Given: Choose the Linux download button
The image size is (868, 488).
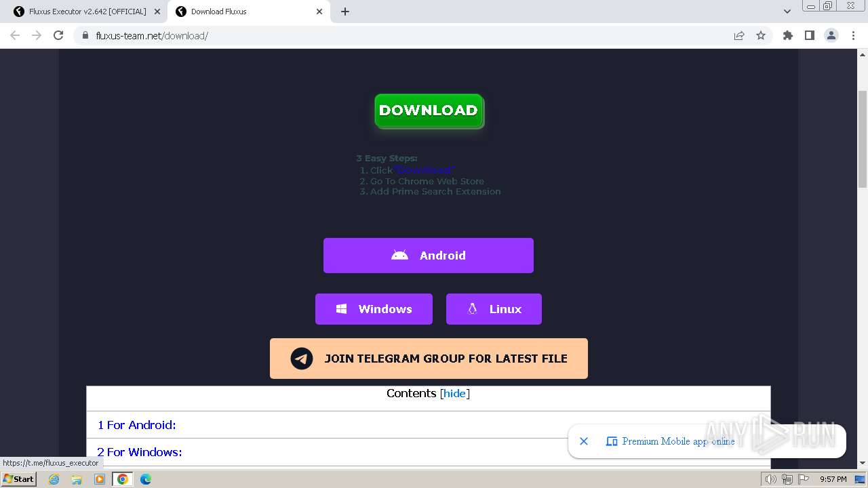Looking at the screenshot, I should [494, 309].
